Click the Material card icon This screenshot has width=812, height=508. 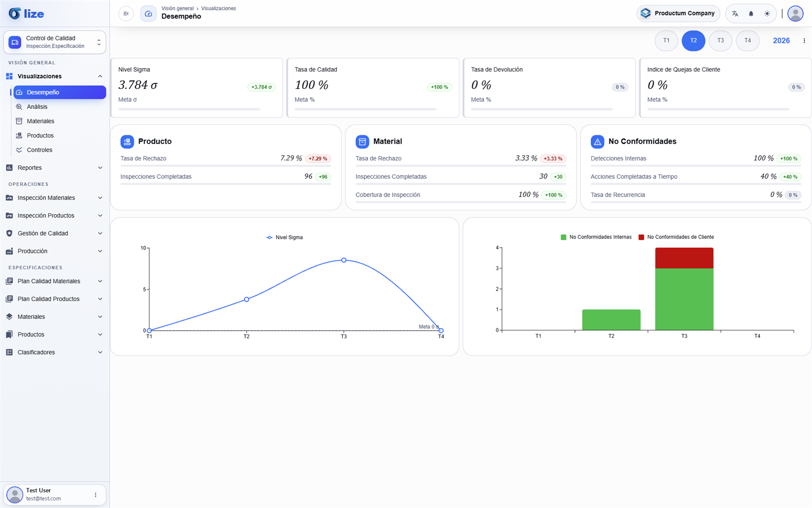362,142
